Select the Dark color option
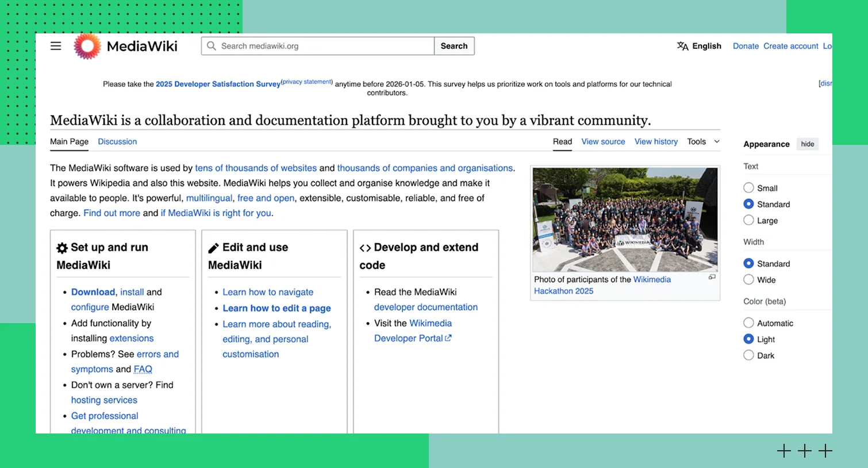Screen dimensions: 868x468 click(x=748, y=355)
